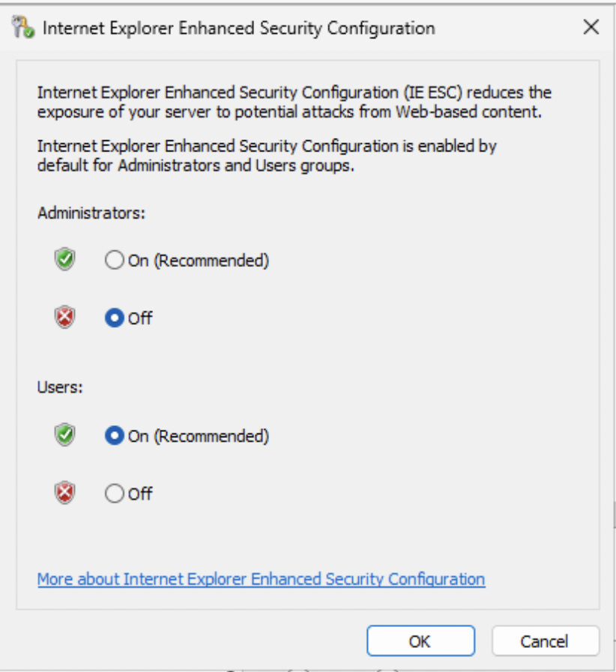The height and width of the screenshot is (672, 616).
Task: Click red shield icon under Administrators
Action: (x=65, y=318)
